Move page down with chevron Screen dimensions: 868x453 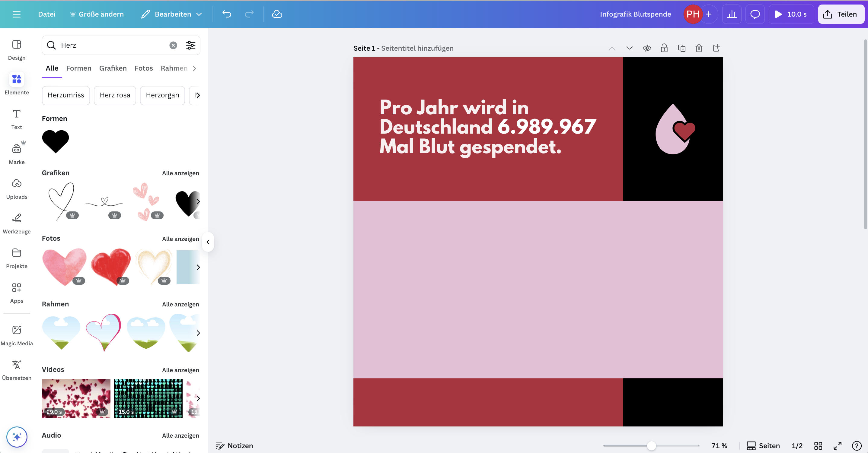pos(629,48)
